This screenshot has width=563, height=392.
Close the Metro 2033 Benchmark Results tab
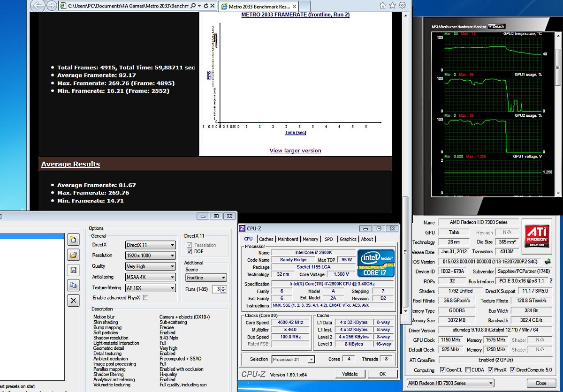[x=294, y=7]
